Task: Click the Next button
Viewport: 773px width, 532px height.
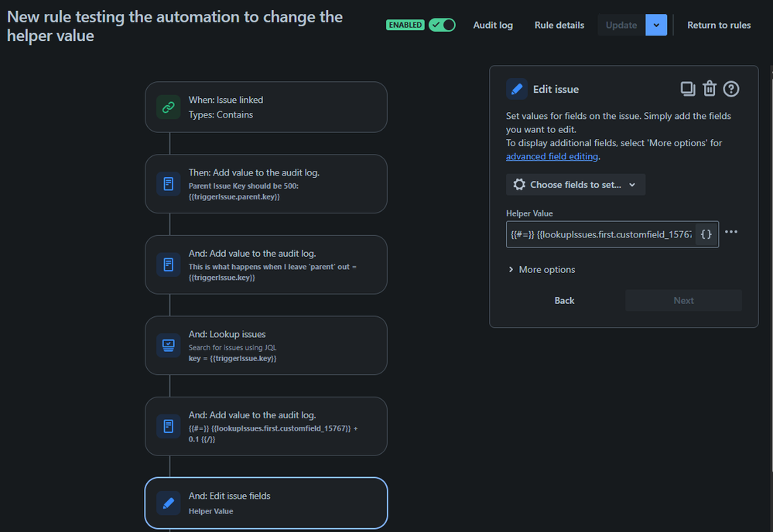Action: click(683, 301)
